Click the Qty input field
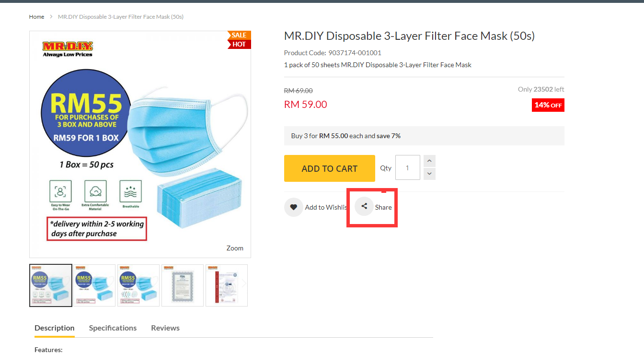 tap(407, 168)
